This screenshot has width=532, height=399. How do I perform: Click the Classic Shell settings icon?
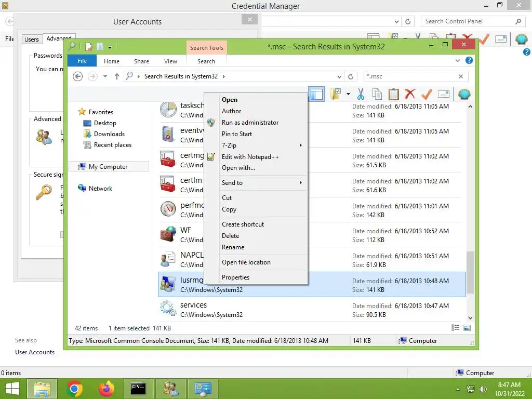[464, 94]
